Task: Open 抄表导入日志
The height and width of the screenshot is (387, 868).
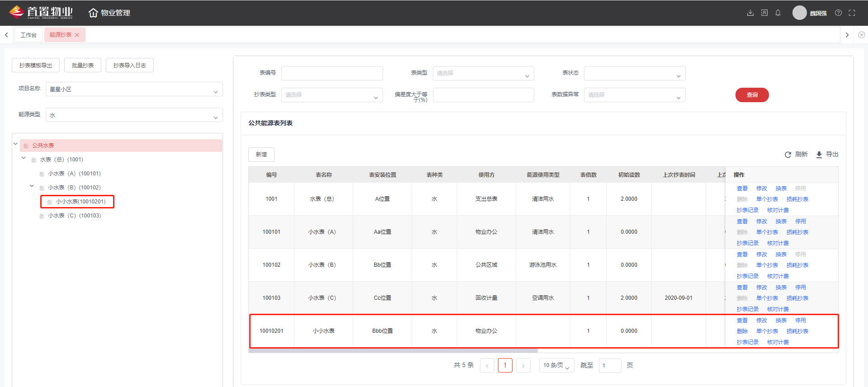Action: coord(130,65)
